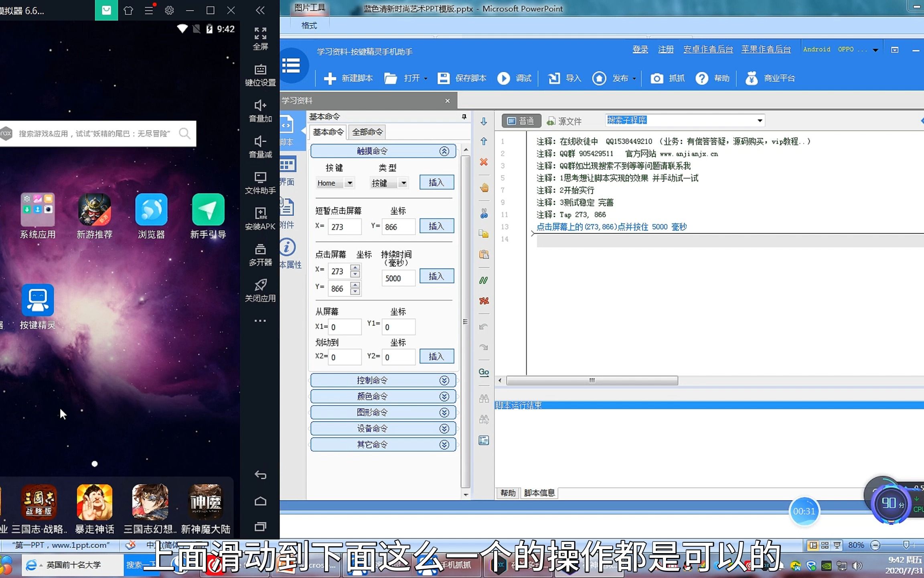Viewport: 924px width, 578px height.
Task: Open the file assistant (文件助手)
Action: 260,183
